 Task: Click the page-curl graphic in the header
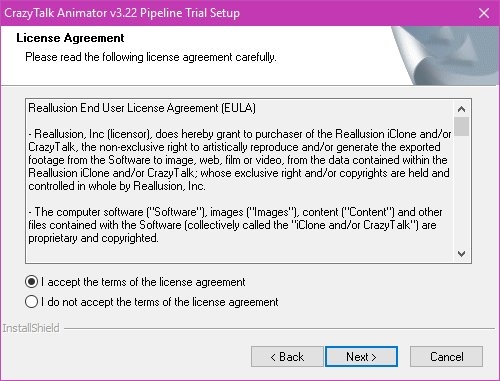(445, 55)
